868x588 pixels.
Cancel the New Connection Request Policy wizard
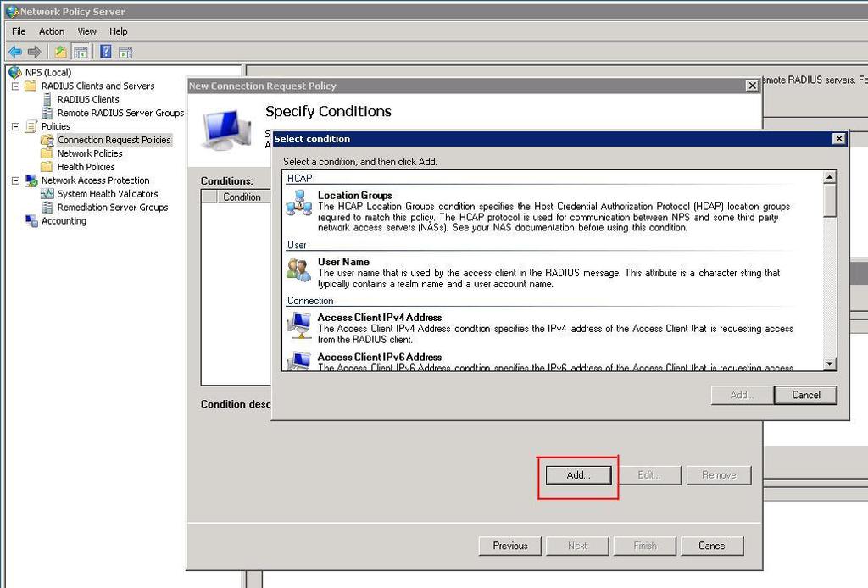(712, 546)
